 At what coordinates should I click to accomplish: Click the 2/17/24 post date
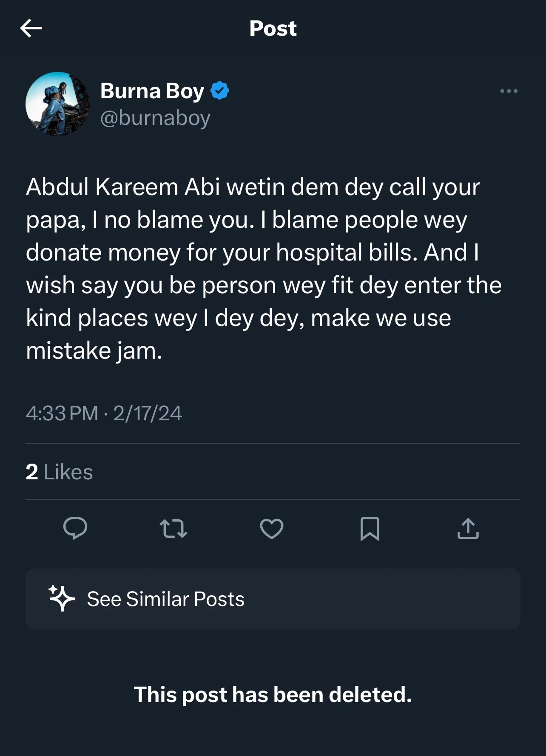click(x=148, y=413)
